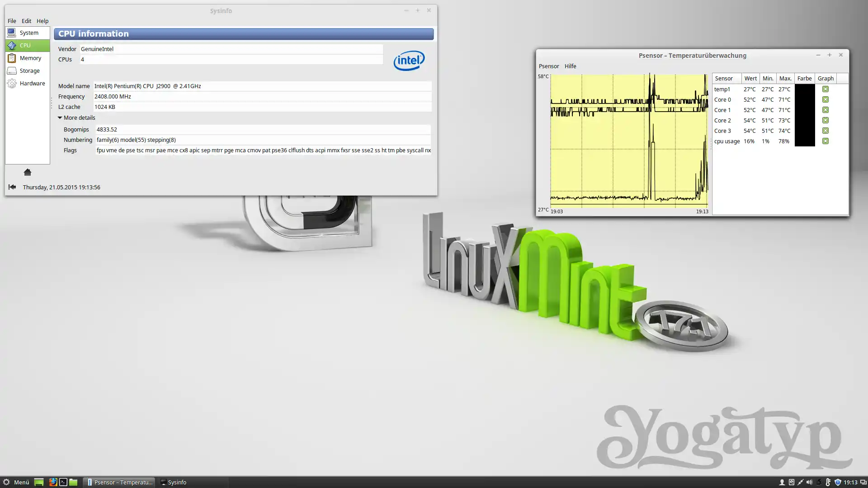Sort by the Max. column header

pos(786,78)
